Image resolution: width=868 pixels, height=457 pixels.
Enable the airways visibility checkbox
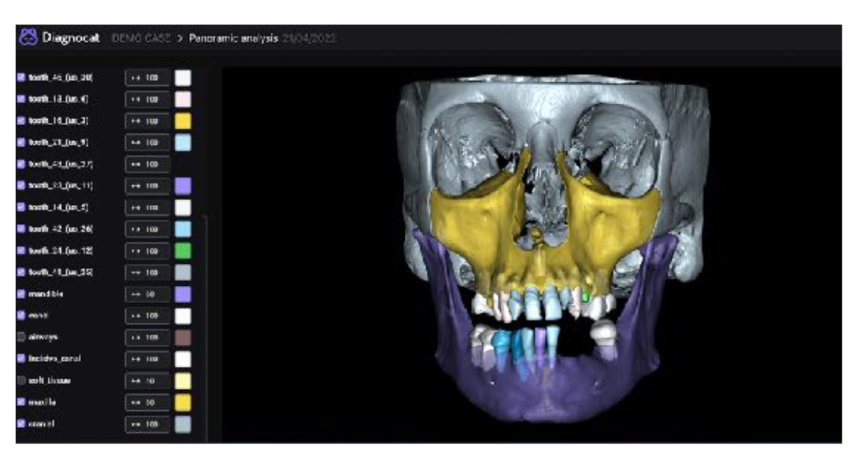(x=21, y=337)
